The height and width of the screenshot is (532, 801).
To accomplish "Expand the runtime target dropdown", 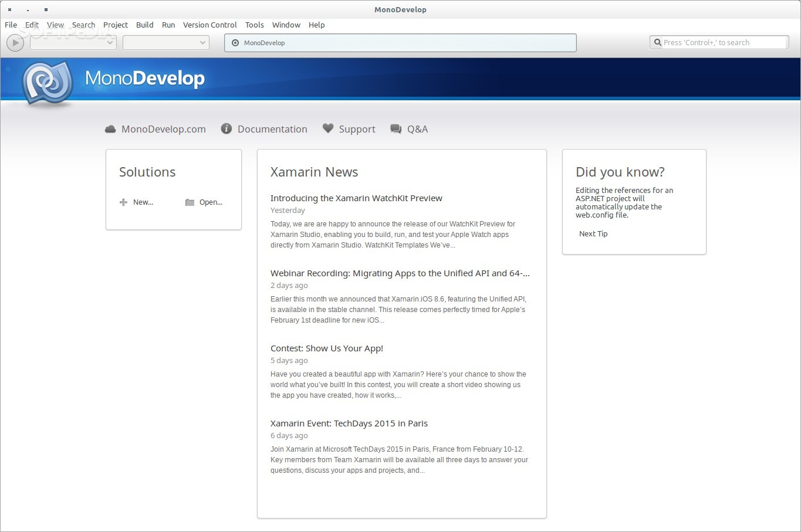I will coord(166,43).
